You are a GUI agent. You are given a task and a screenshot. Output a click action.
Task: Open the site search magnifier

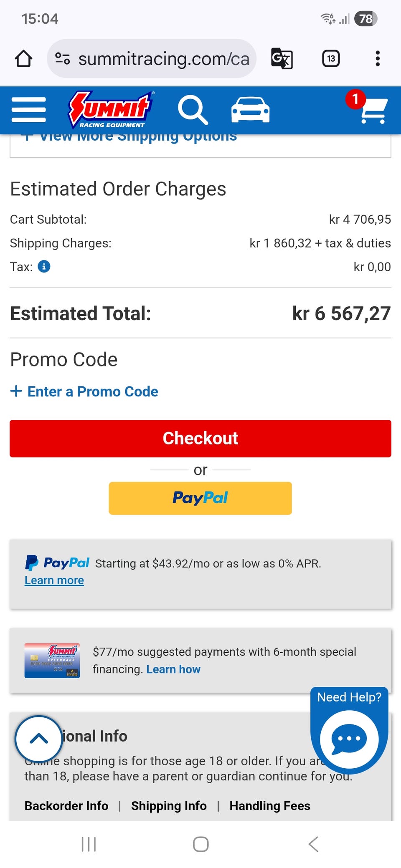[193, 110]
